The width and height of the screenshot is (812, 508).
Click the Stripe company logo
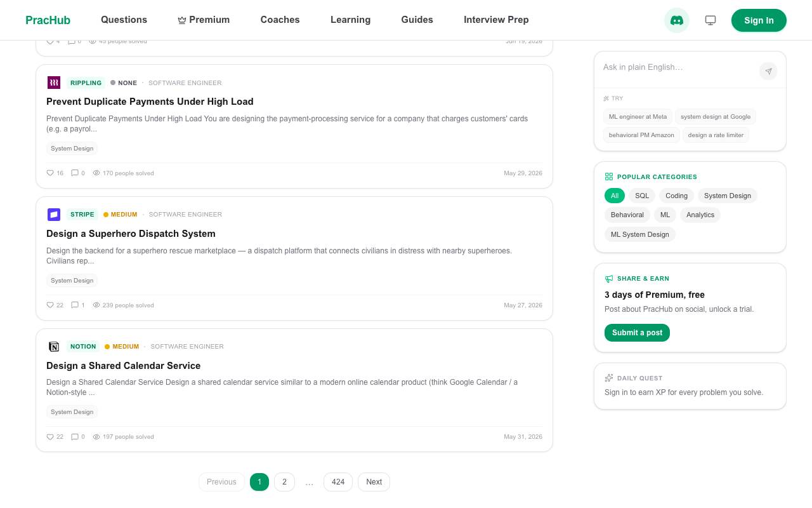click(x=54, y=215)
